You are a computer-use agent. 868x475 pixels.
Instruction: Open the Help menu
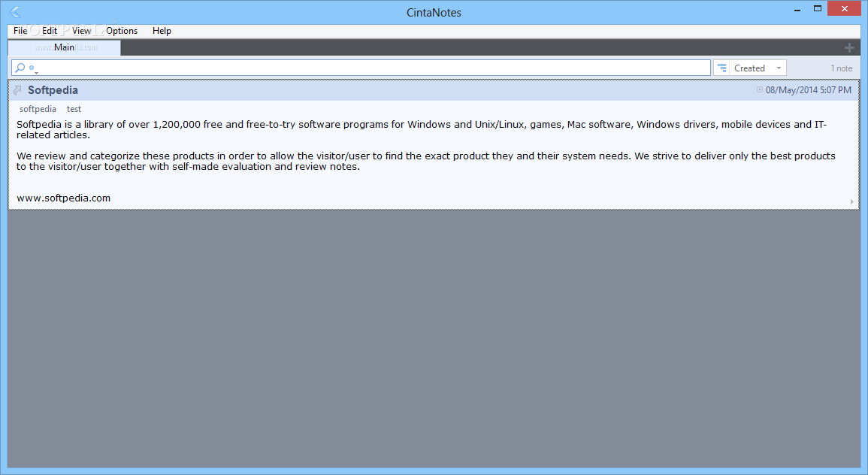click(162, 31)
